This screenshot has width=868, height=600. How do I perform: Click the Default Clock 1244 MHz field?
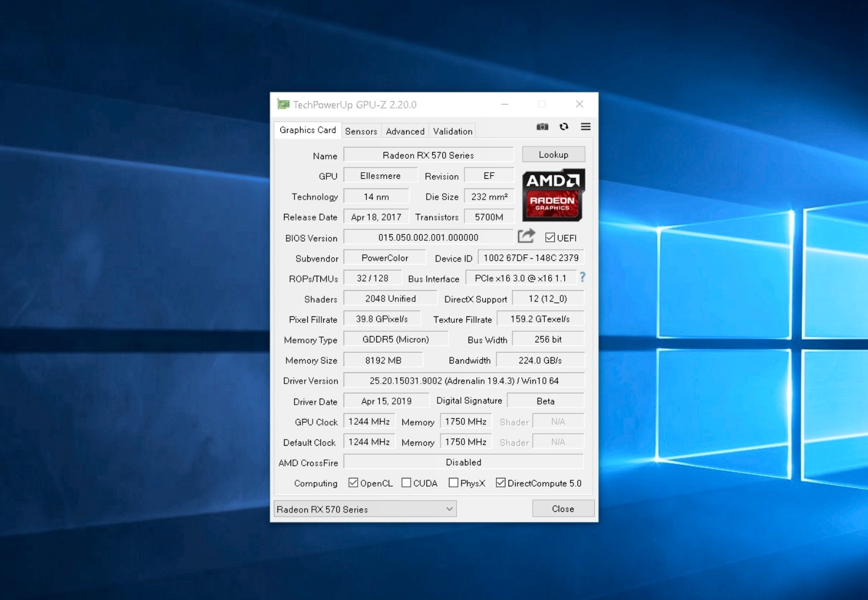coord(369,442)
